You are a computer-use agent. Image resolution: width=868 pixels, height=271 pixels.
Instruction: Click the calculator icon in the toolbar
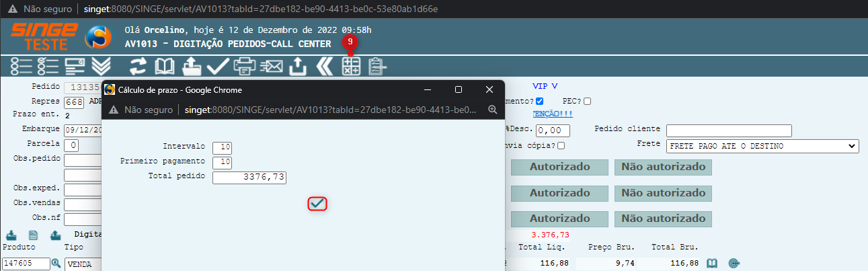pyautogui.click(x=351, y=66)
